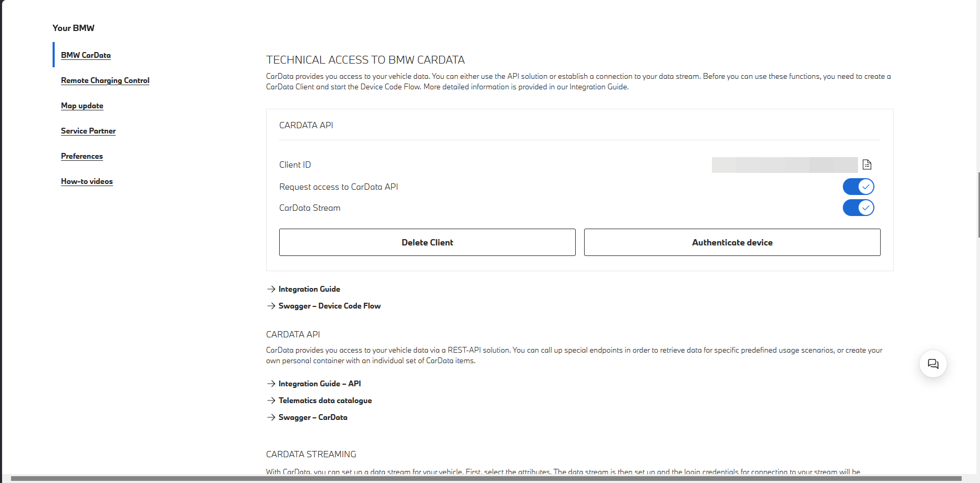980x483 pixels.
Task: Open Telematics data catalogue link
Action: coord(325,400)
